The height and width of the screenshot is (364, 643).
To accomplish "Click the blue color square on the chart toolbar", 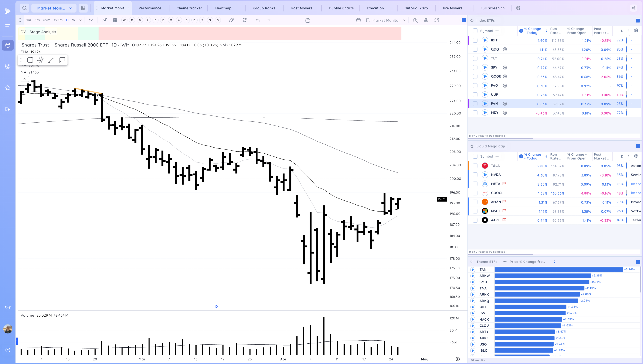I will [463, 20].
